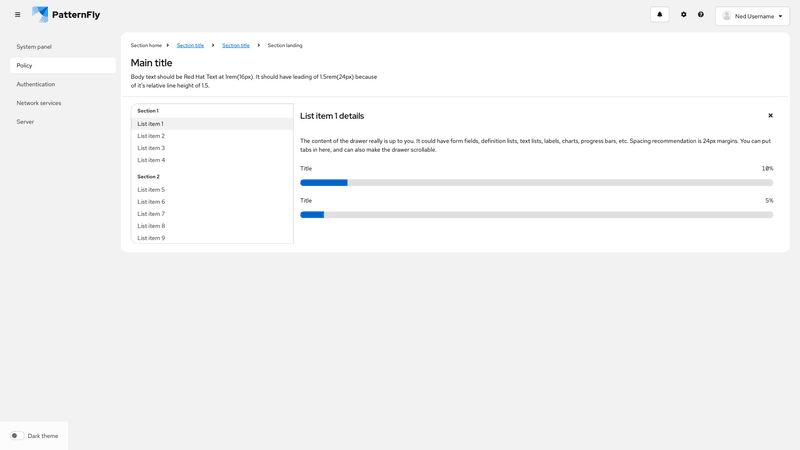Click the help question mark icon
The image size is (800, 450).
coord(701,15)
